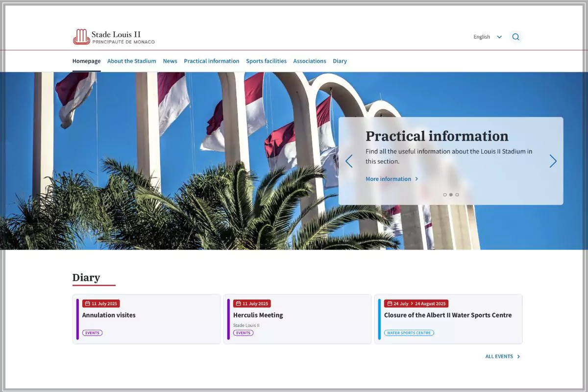Select the second carousel slide dot
The height and width of the screenshot is (392, 588).
coord(451,195)
